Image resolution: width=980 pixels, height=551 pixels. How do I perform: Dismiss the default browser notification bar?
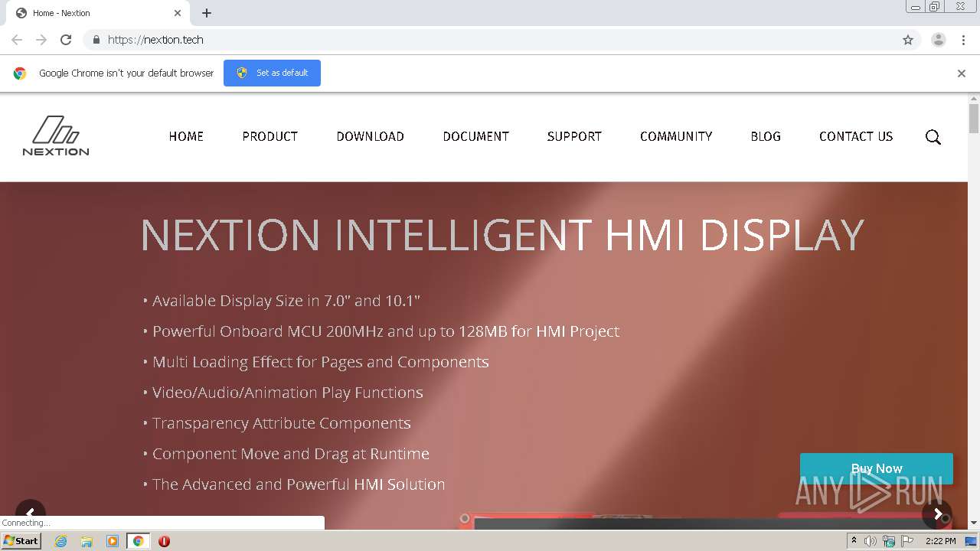coord(962,73)
